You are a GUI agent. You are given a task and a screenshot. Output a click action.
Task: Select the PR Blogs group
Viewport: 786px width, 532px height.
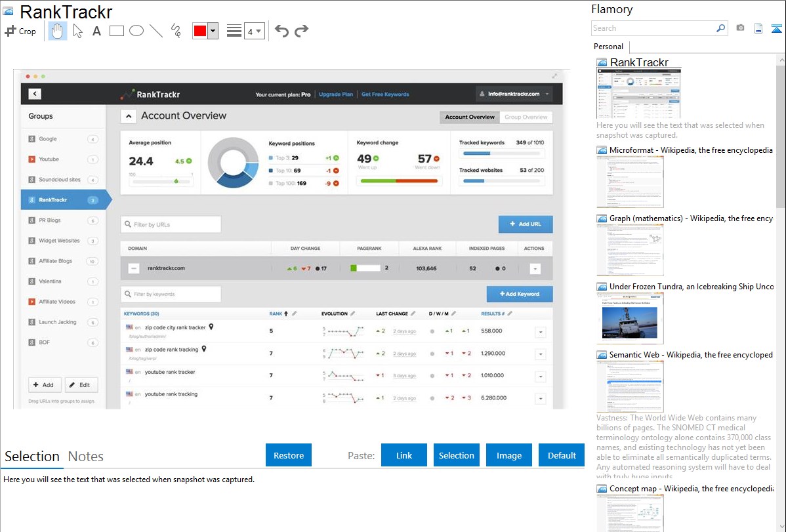tap(63, 220)
